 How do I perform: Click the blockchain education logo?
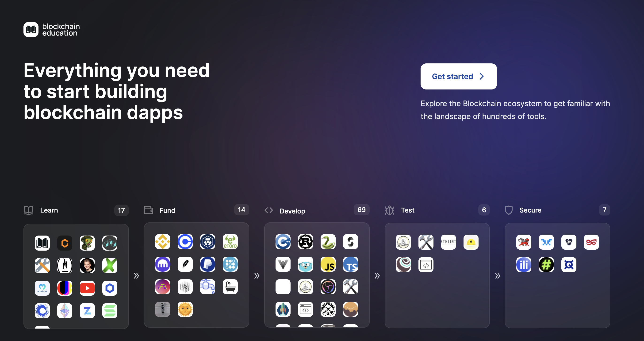coord(52,30)
